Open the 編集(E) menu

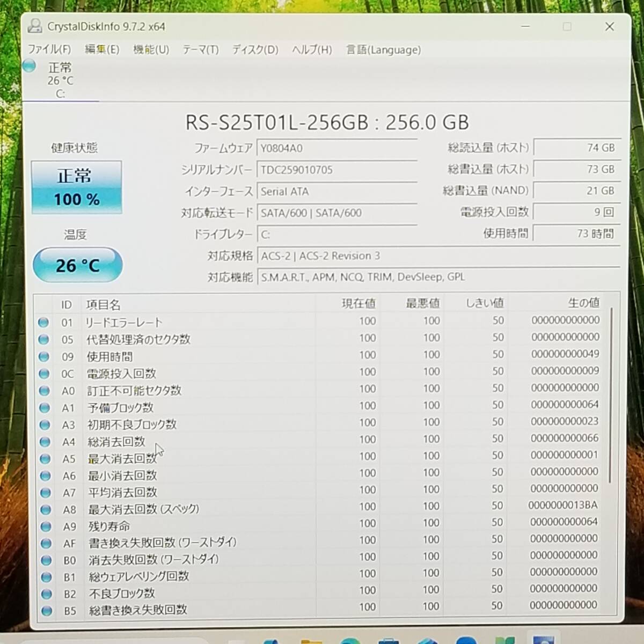pos(102,49)
